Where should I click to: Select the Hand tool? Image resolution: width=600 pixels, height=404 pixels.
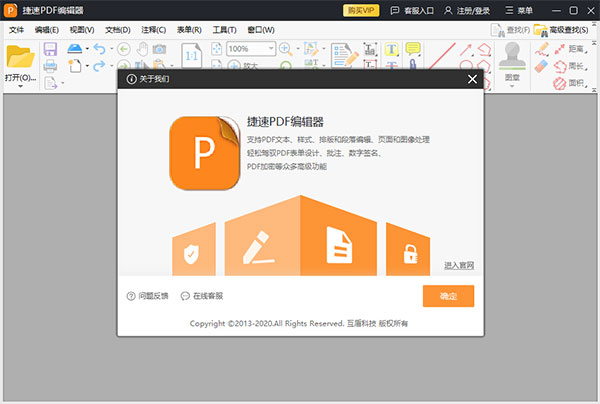pos(143,49)
